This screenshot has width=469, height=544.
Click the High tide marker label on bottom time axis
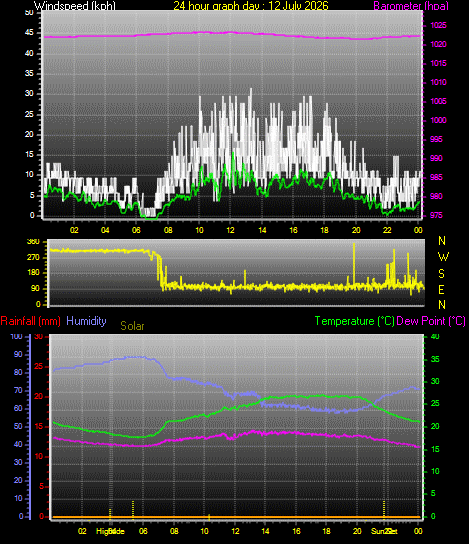point(110,531)
